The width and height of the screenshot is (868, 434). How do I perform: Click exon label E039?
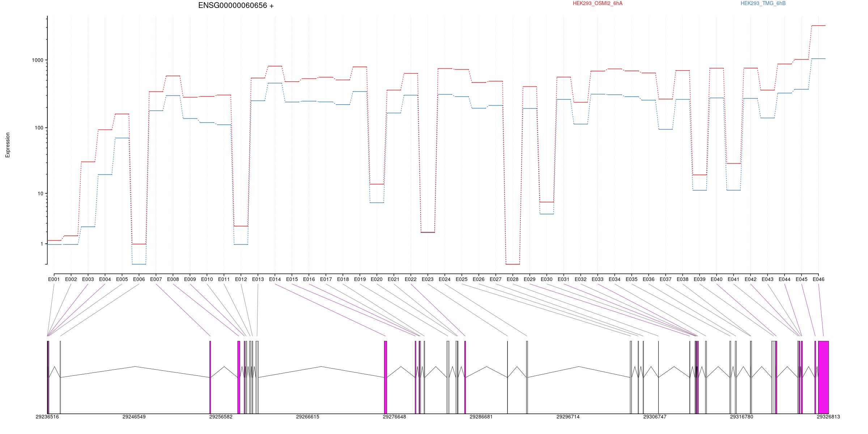coord(699,279)
